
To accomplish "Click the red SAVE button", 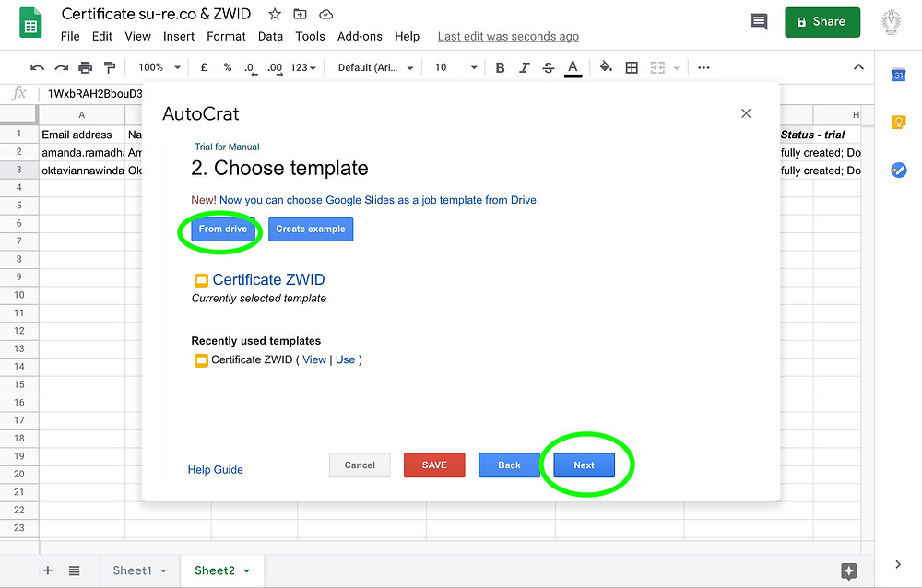I will 434,465.
